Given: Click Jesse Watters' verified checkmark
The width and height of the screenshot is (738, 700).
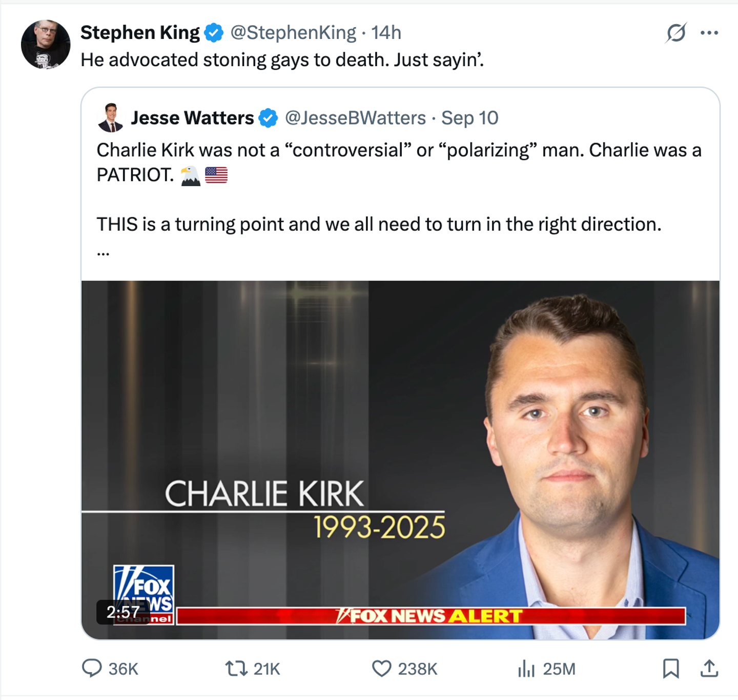Looking at the screenshot, I should [x=267, y=117].
